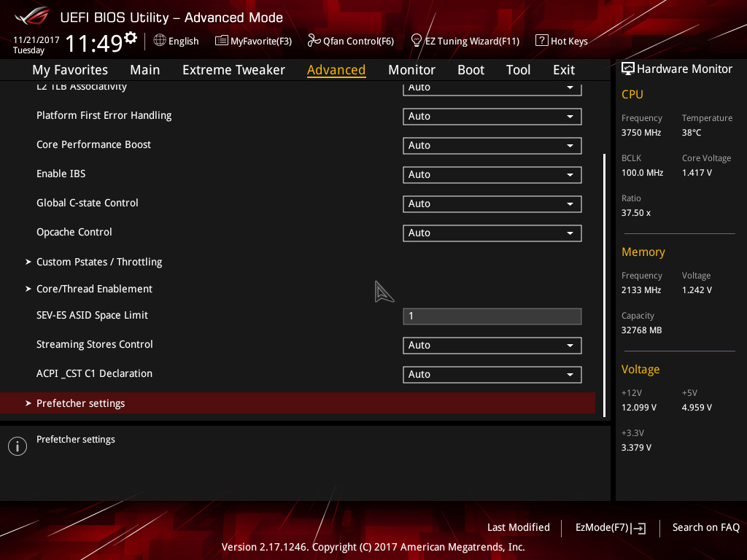This screenshot has width=747, height=560.
Task: Click the Opcache Control label
Action: (74, 232)
